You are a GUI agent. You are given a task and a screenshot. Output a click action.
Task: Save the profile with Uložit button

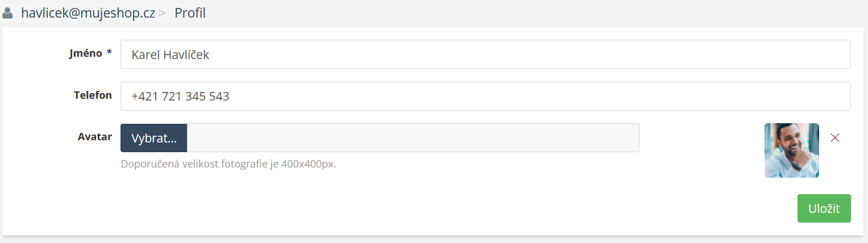click(x=824, y=208)
